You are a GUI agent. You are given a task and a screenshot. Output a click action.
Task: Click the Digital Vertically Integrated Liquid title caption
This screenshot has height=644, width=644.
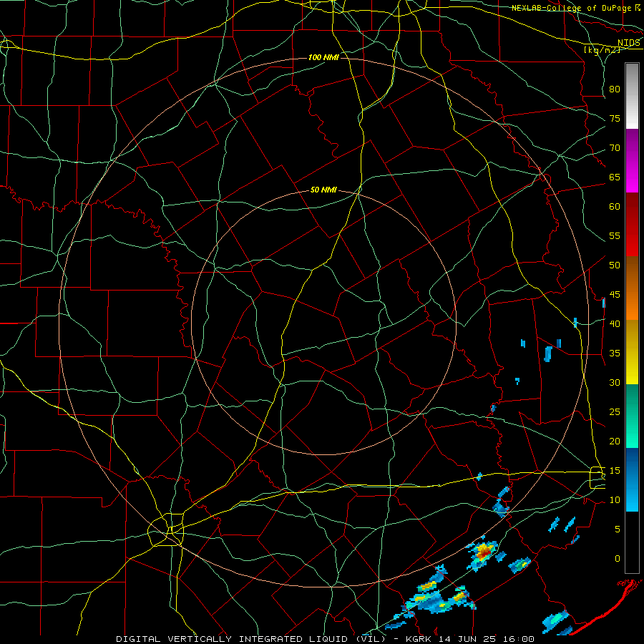(x=325, y=639)
